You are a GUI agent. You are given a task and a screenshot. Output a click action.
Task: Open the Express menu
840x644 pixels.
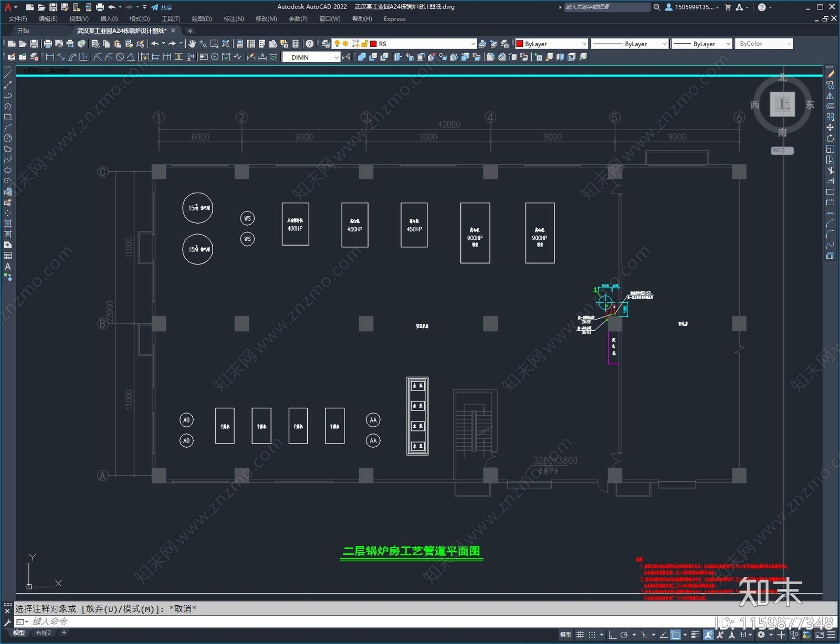click(394, 19)
